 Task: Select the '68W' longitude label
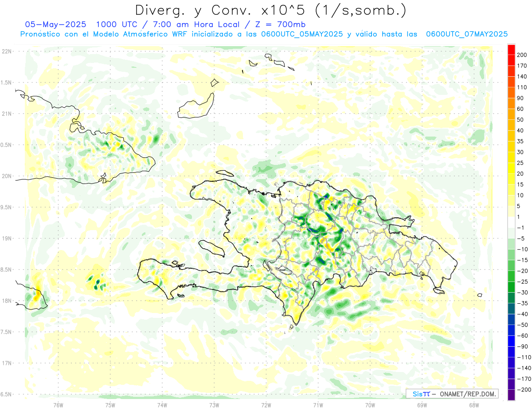click(x=474, y=404)
